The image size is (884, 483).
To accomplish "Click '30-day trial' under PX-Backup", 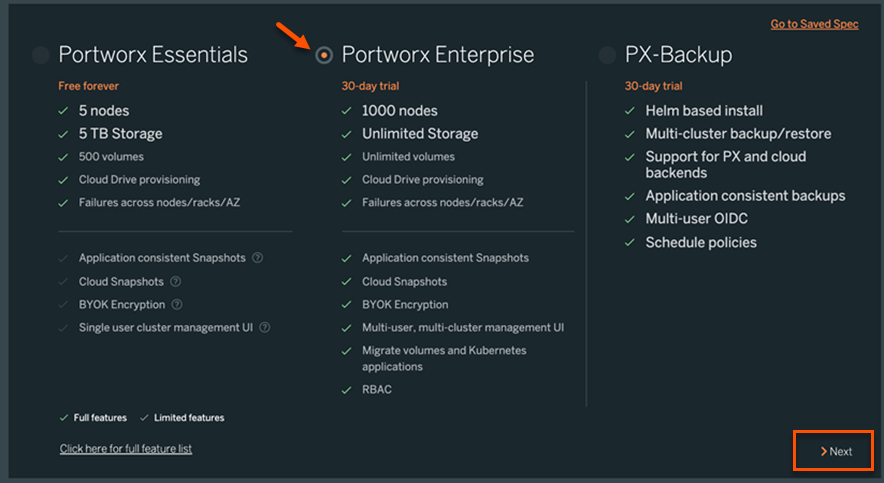I will click(653, 86).
